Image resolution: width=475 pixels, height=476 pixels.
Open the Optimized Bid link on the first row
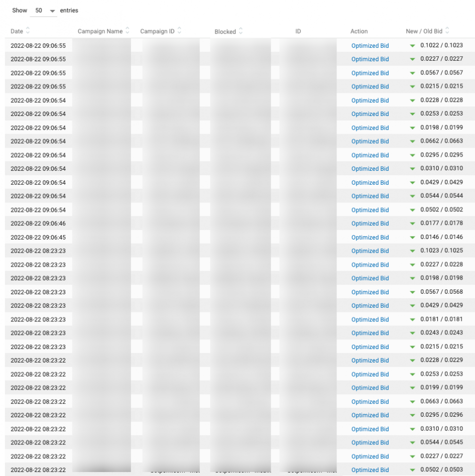pos(370,45)
